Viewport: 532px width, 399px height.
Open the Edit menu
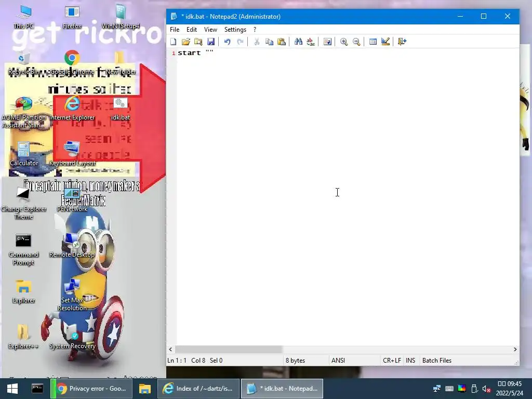[192, 30]
